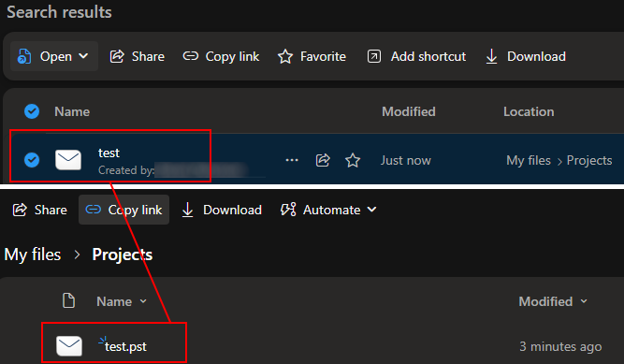The height and width of the screenshot is (364, 624).
Task: Open the mail icon of the test result
Action: pyautogui.click(x=68, y=160)
